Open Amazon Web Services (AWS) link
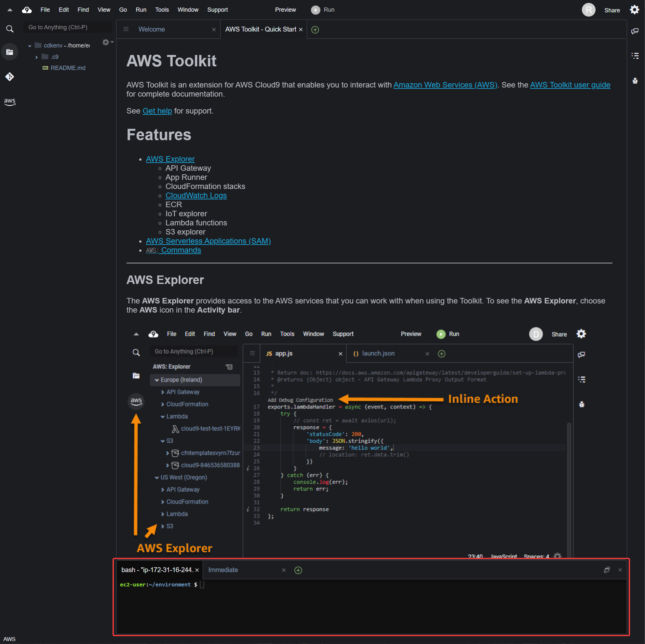The width and height of the screenshot is (645, 644). pos(445,85)
